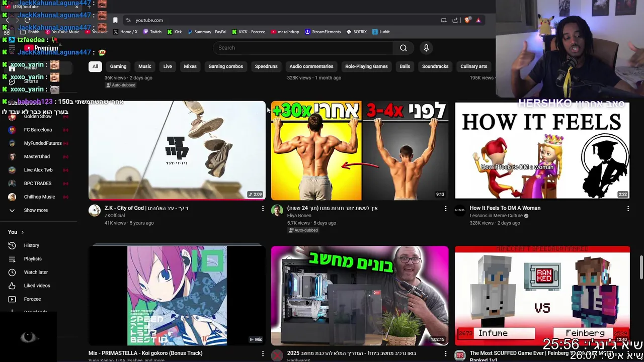Viewport: 644px width, 362px height.
Task: Open ZKOfficial channel avatar
Action: [95, 211]
